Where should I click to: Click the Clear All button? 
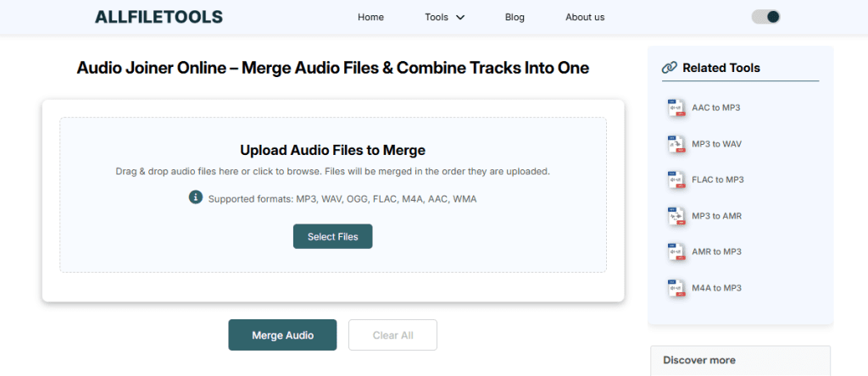[x=392, y=335]
